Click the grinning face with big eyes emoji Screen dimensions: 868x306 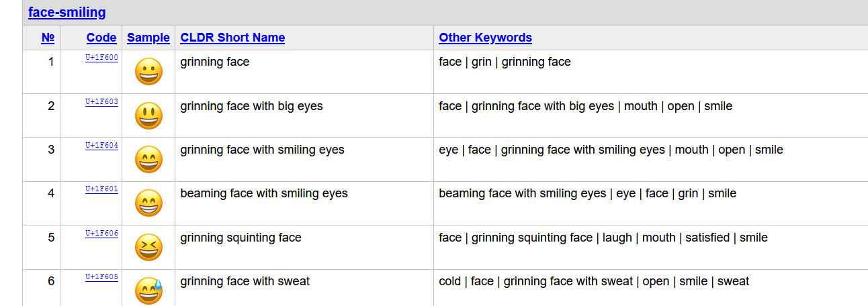pos(148,116)
